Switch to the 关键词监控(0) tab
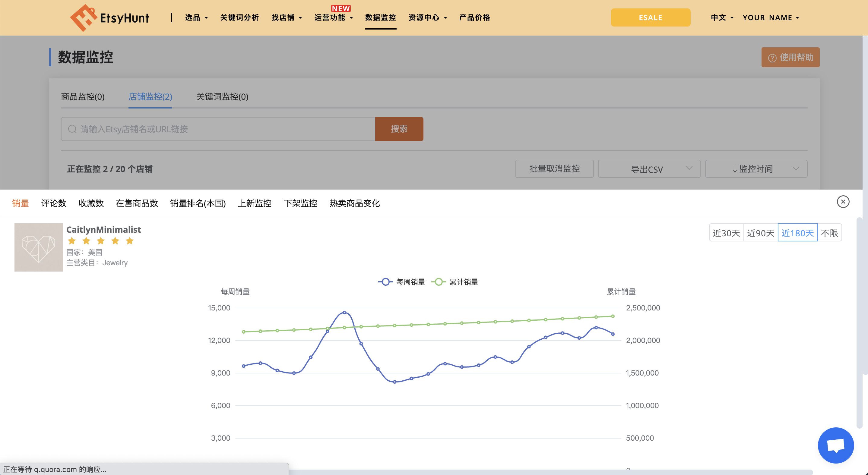 222,97
